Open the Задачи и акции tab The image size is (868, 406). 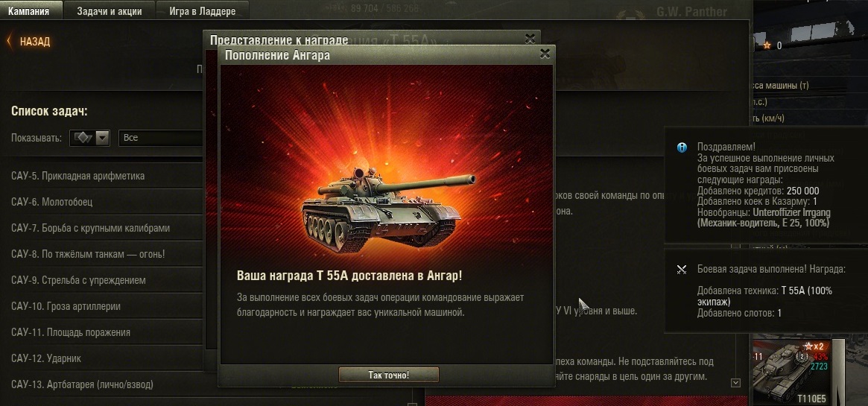109,10
